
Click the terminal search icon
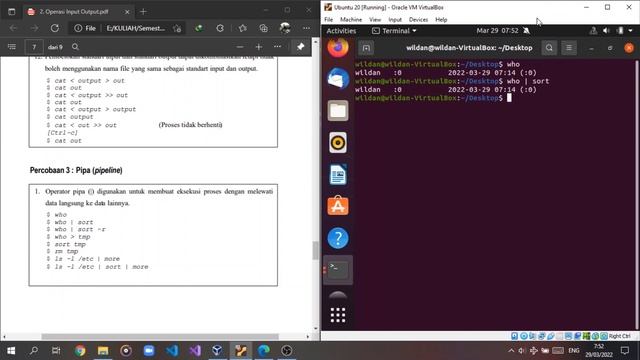click(549, 48)
